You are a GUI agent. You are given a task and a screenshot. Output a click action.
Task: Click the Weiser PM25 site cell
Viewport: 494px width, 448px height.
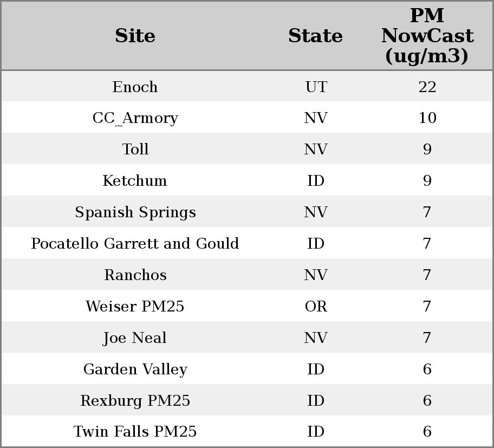coord(135,307)
